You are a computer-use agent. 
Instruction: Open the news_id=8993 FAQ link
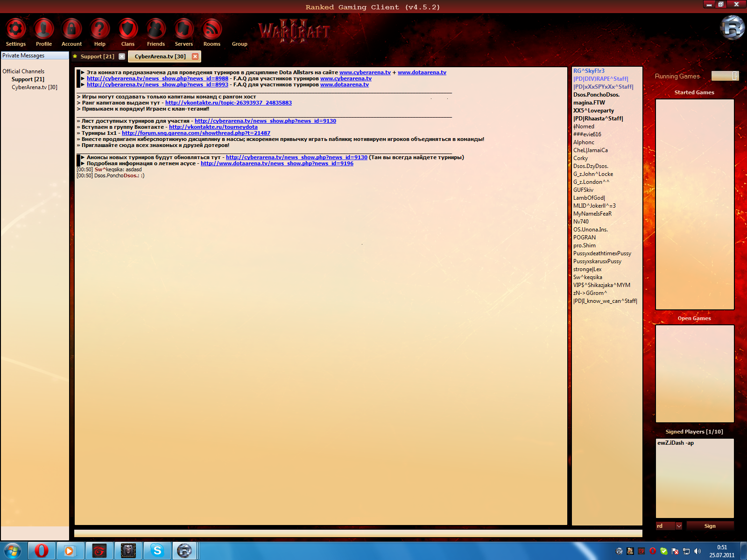point(157,84)
